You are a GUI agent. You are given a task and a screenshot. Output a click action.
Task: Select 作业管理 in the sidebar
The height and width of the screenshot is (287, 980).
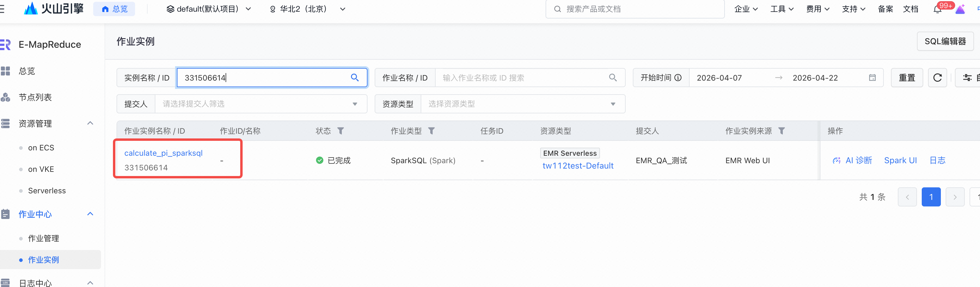(x=43, y=238)
